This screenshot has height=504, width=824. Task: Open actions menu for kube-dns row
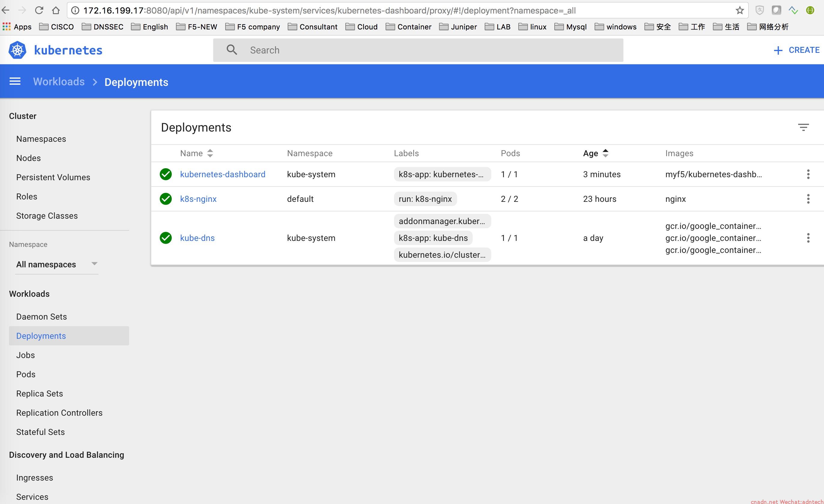(x=808, y=238)
